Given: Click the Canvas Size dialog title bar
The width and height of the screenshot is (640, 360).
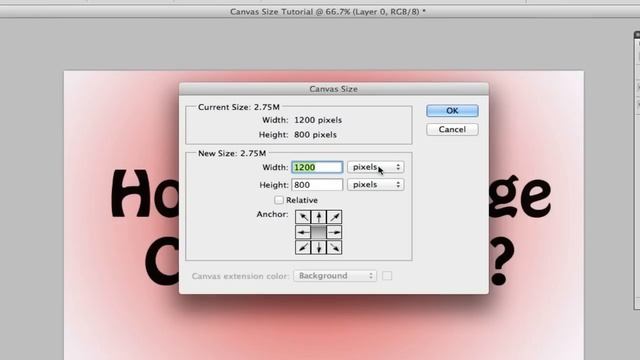Looking at the screenshot, I should click(333, 89).
